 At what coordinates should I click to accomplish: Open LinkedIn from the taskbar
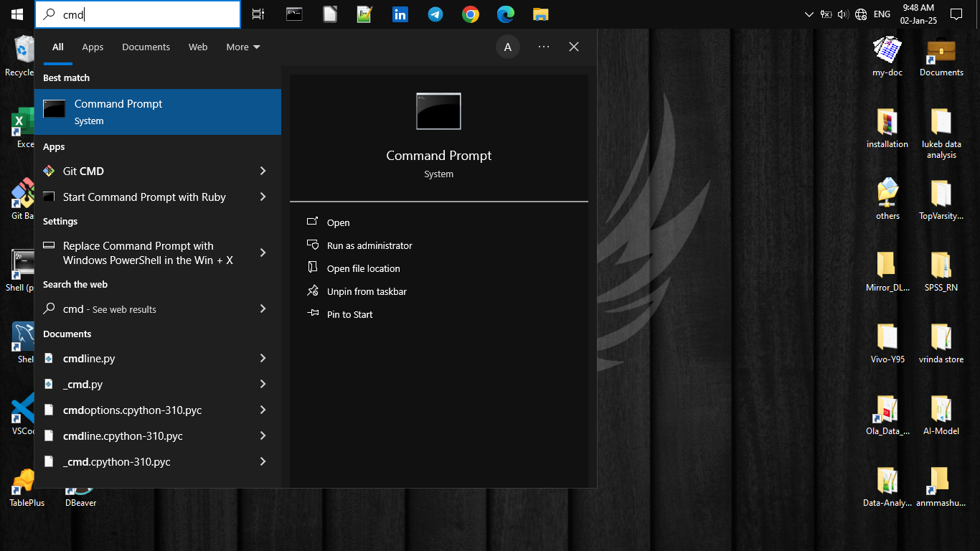[400, 14]
